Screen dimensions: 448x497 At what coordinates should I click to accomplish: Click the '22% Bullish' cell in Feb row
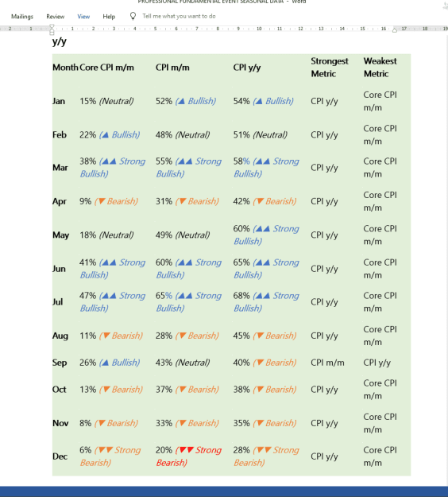pos(110,134)
